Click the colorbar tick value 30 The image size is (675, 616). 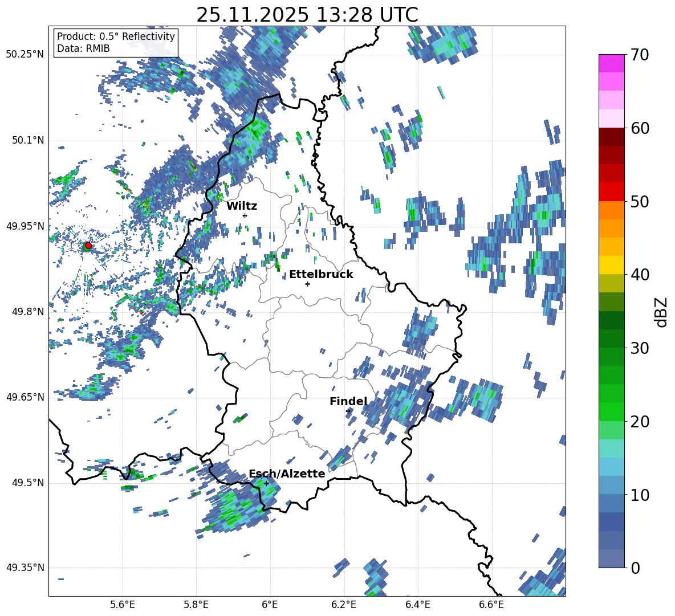tap(639, 348)
